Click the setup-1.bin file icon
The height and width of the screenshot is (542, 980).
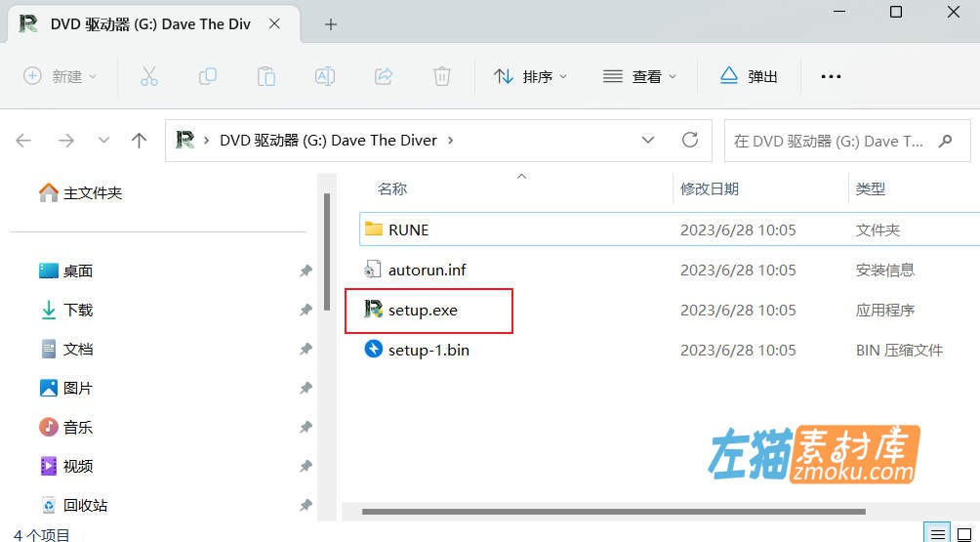[x=373, y=349]
